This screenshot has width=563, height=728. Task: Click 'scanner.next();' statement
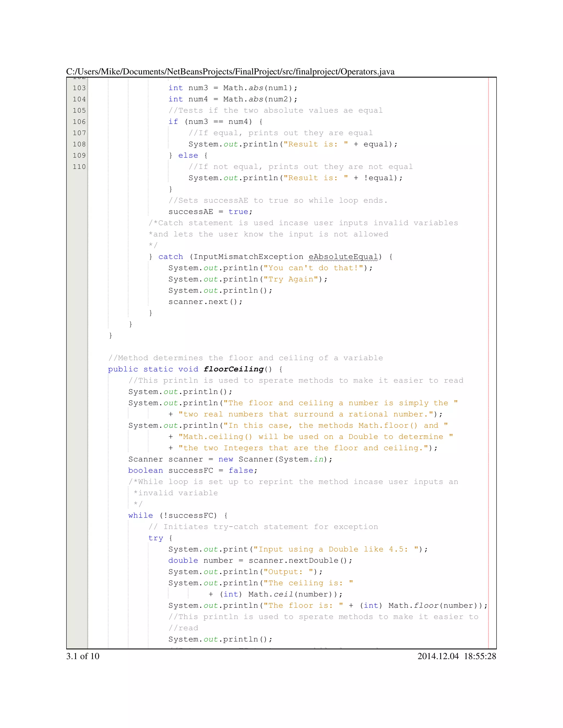click(205, 302)
